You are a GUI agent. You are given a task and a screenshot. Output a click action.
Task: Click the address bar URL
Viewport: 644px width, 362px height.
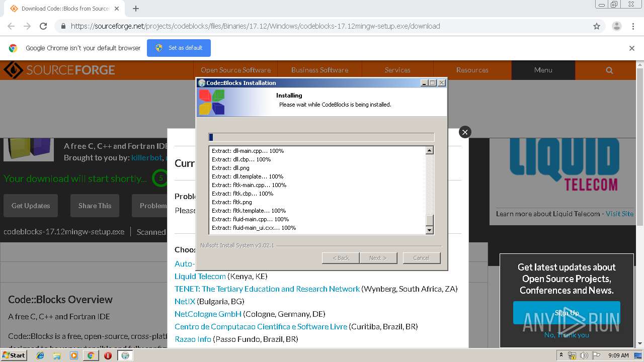click(255, 26)
